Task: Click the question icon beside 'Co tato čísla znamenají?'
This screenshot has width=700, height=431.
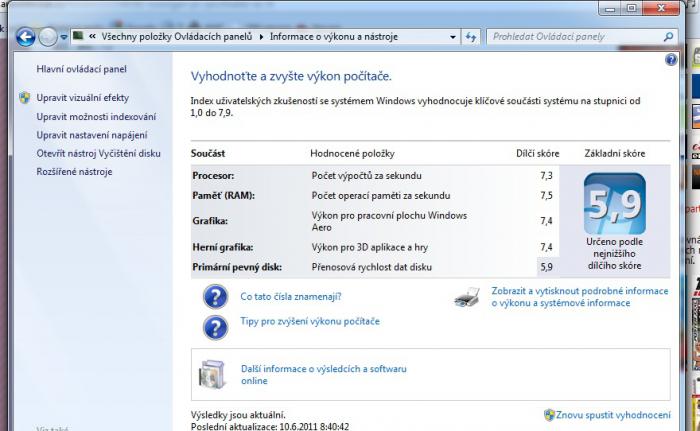Action: click(x=215, y=297)
